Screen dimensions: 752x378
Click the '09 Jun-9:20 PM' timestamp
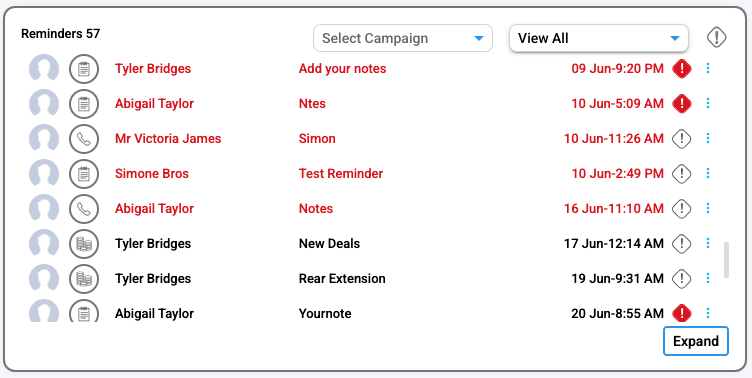[x=618, y=69]
